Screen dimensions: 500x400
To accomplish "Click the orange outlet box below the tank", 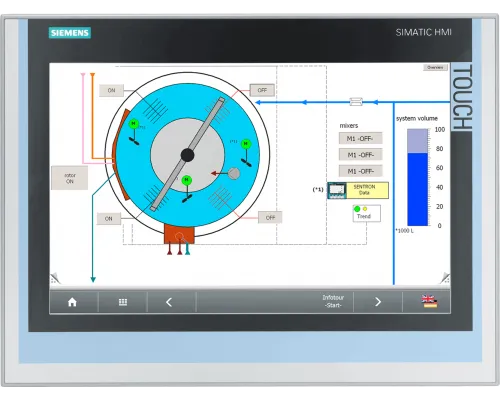I will (179, 234).
